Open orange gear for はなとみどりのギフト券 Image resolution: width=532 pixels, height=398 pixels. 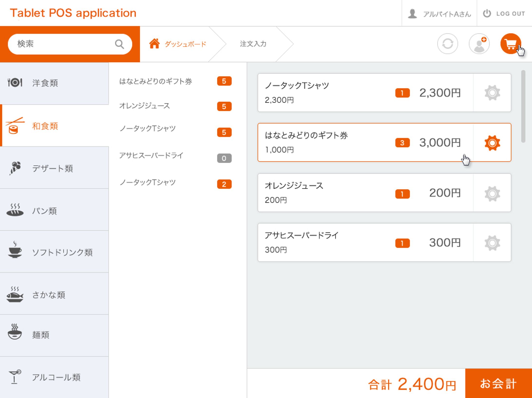coord(492,143)
